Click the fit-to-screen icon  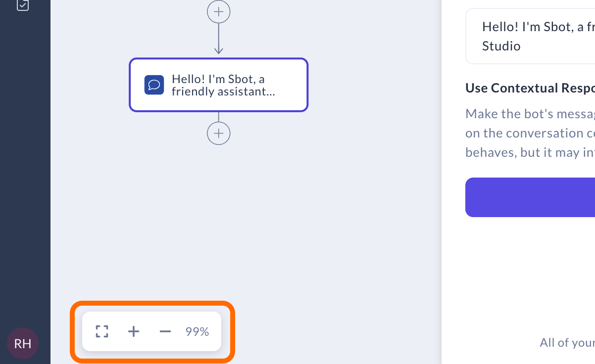102,331
